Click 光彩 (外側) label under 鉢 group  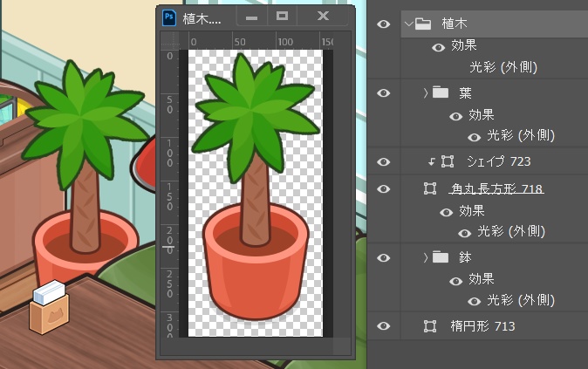[521, 300]
